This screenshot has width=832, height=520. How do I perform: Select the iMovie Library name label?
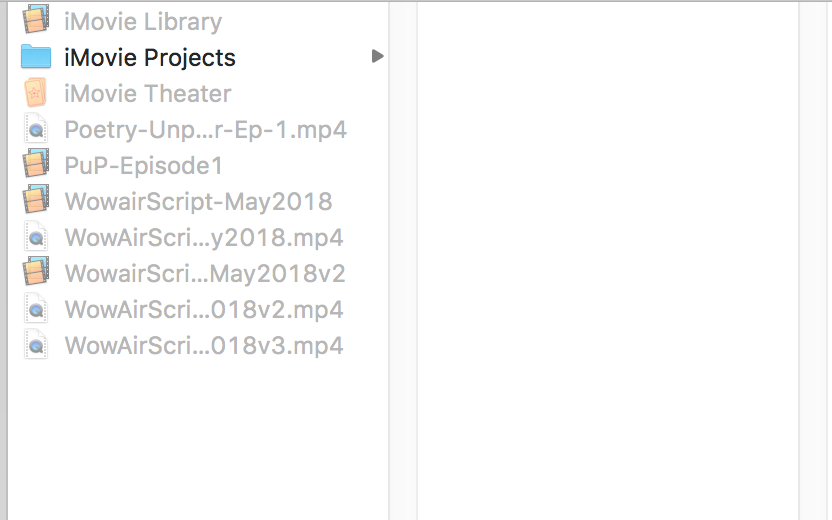click(143, 21)
